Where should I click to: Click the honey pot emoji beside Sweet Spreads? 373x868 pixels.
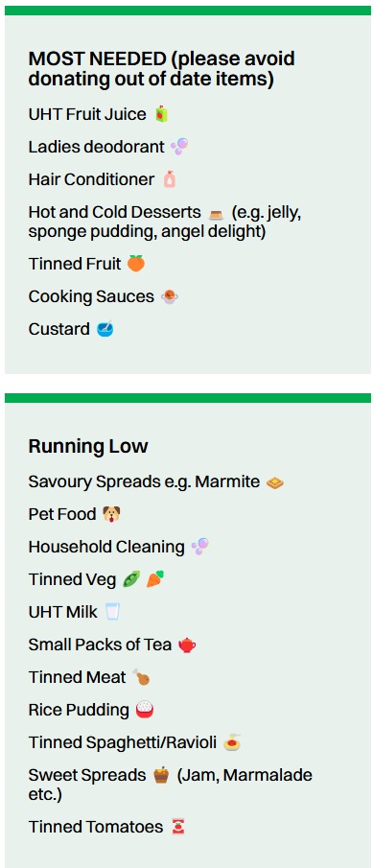[x=161, y=775]
